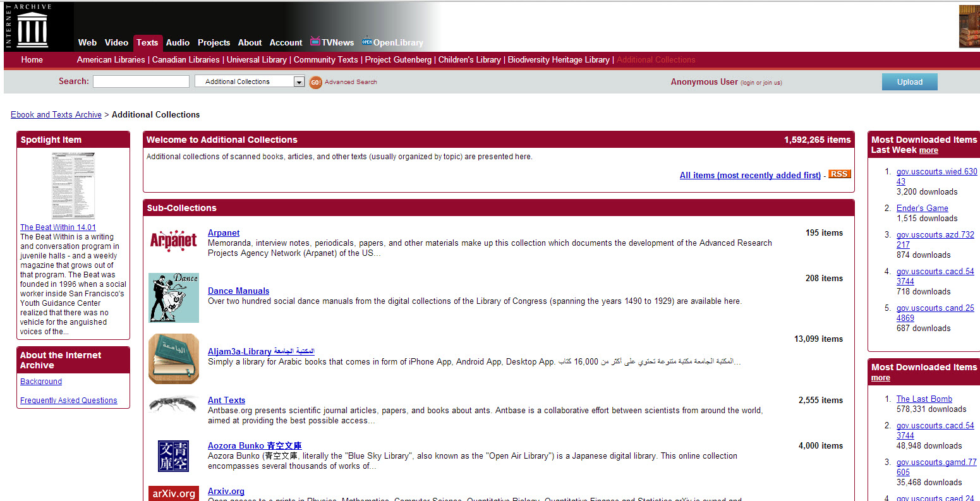Select the Aljam3a-Library book icon
980x501 pixels.
click(x=173, y=359)
